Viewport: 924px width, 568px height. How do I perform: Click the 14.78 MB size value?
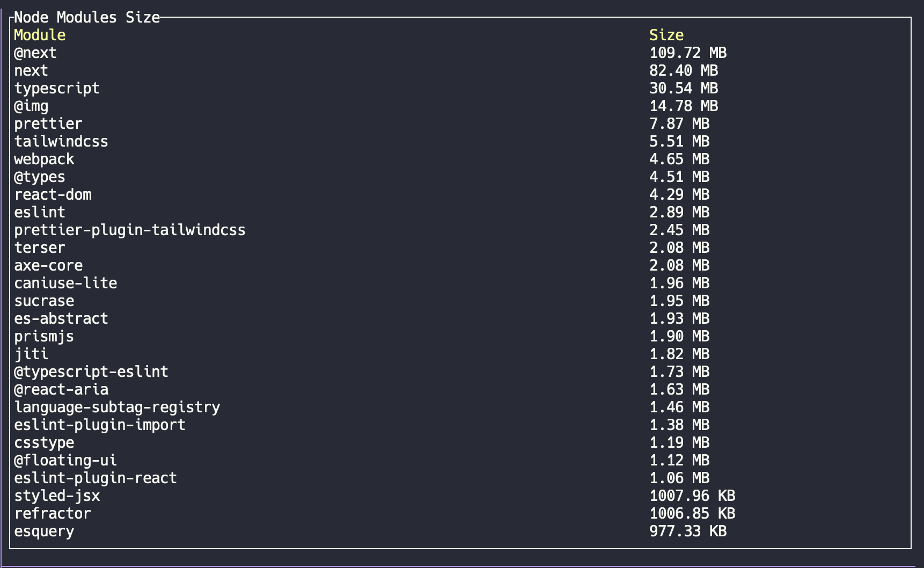(x=684, y=106)
